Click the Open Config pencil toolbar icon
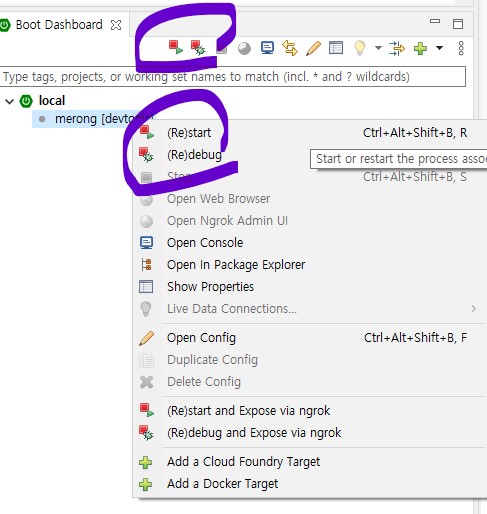Image resolution: width=487 pixels, height=514 pixels. pyautogui.click(x=313, y=48)
